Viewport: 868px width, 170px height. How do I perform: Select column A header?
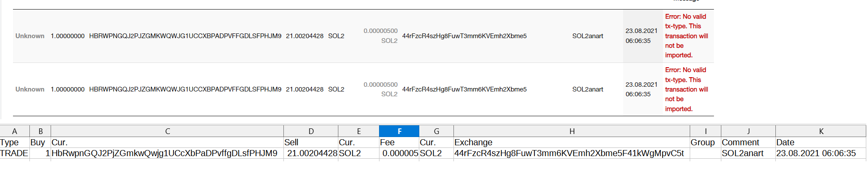pos(15,131)
